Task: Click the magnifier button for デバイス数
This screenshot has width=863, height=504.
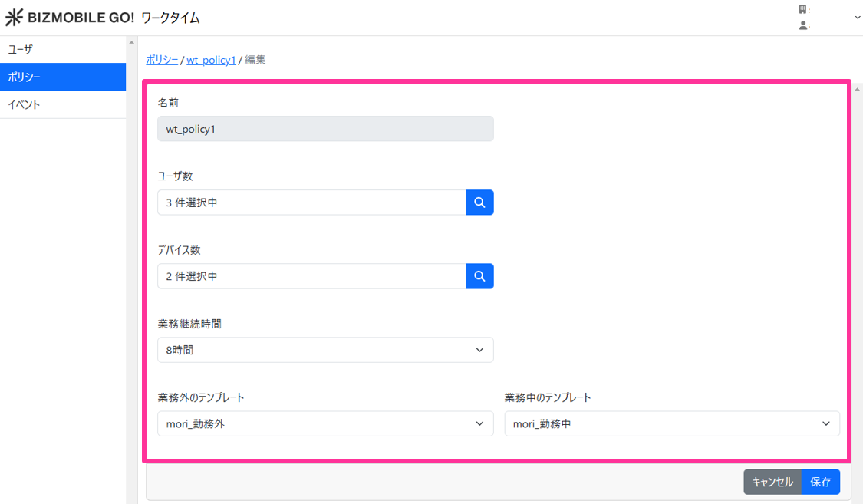Action: (479, 276)
